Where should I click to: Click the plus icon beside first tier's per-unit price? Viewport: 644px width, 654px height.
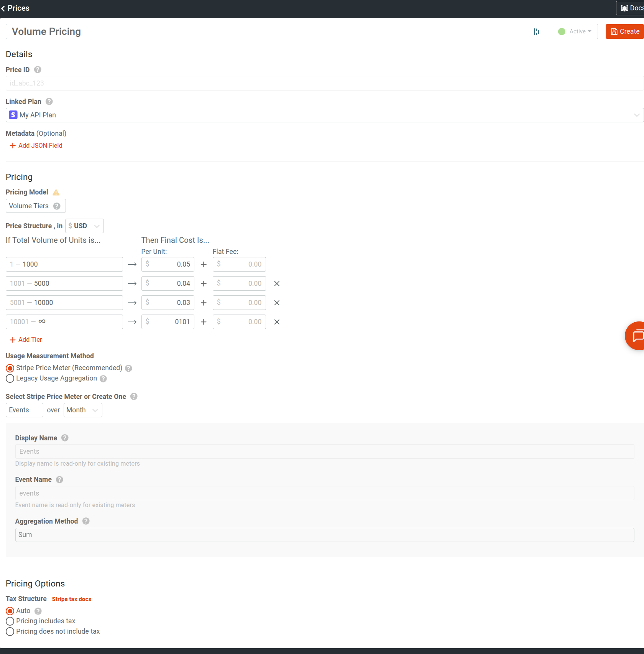point(203,264)
